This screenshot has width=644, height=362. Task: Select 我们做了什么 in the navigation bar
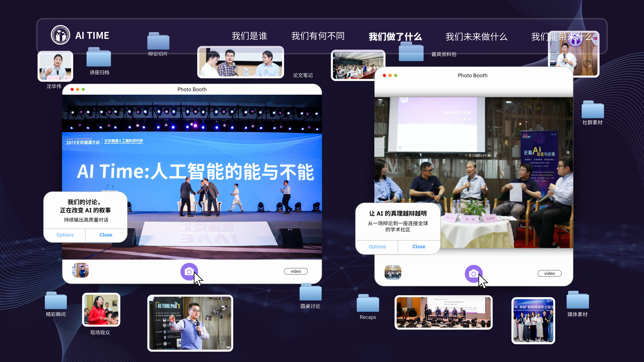tap(395, 36)
